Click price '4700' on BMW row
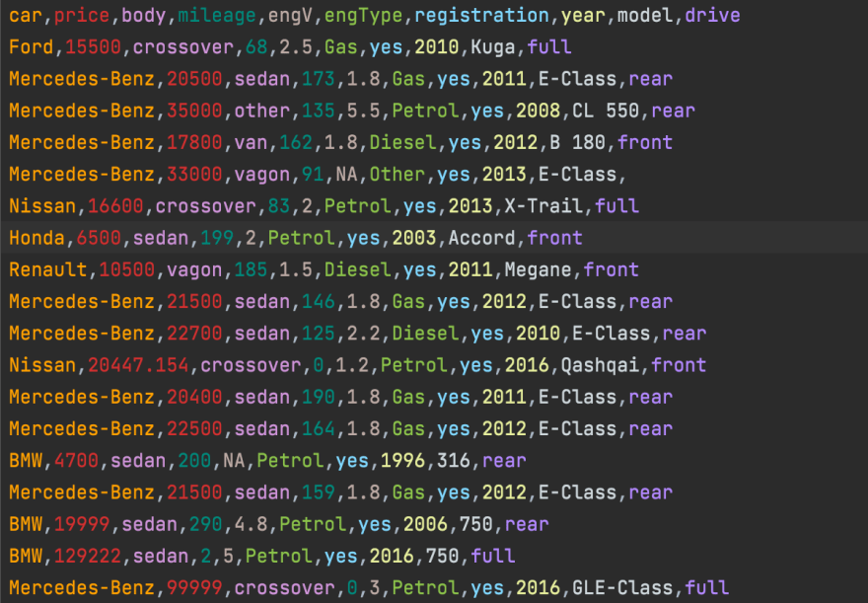 (76, 461)
